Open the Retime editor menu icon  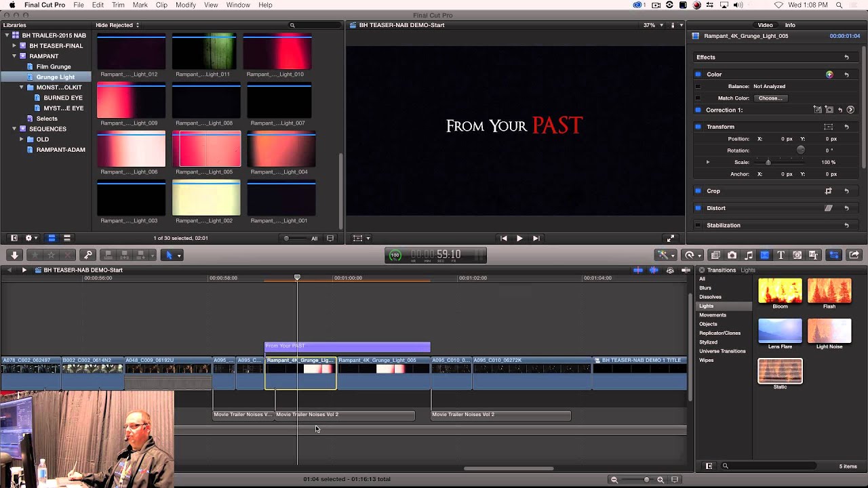click(x=692, y=255)
